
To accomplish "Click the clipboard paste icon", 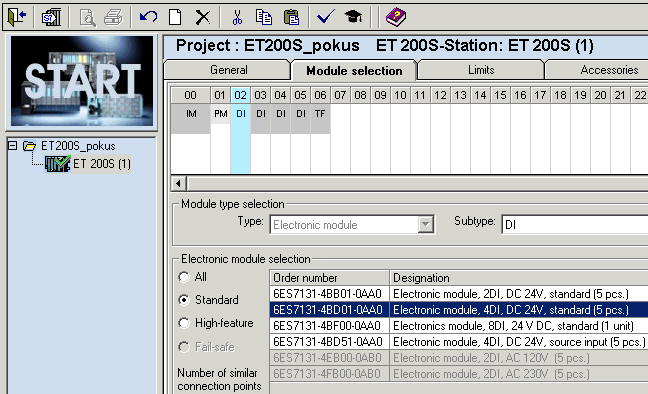I will coord(291,17).
